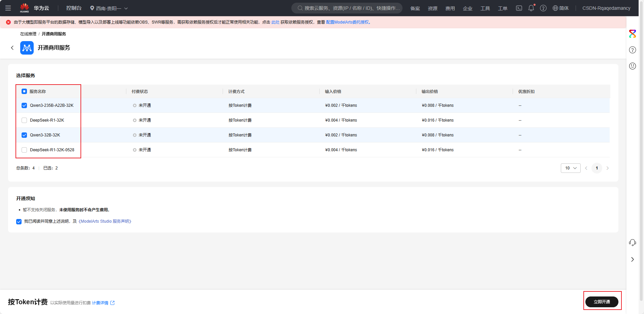Click ¥0.004 input price for DeepSeek-R1-32K row
Viewport: 644px width, 314px height.
coord(341,120)
